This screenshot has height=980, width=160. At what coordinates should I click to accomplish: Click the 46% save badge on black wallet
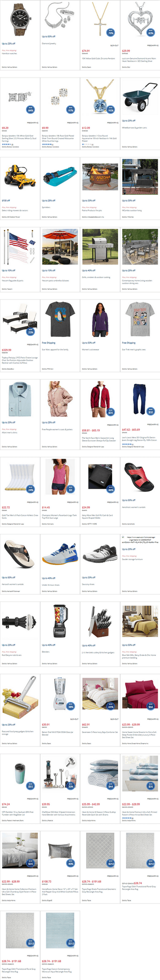[x=111, y=489]
